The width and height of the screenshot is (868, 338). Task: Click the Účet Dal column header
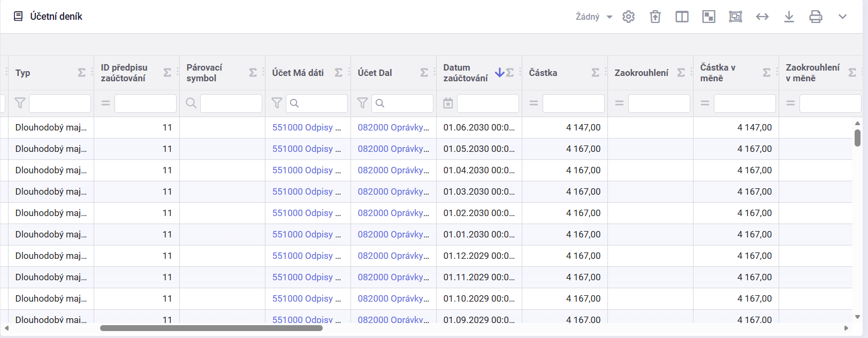point(375,73)
